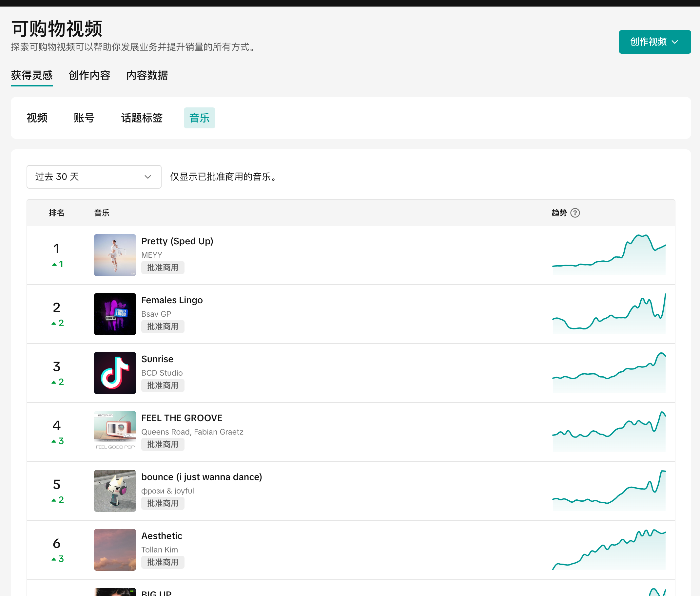
Task: Click bounce (i just wanna dance) thumbnail
Action: [x=115, y=491]
